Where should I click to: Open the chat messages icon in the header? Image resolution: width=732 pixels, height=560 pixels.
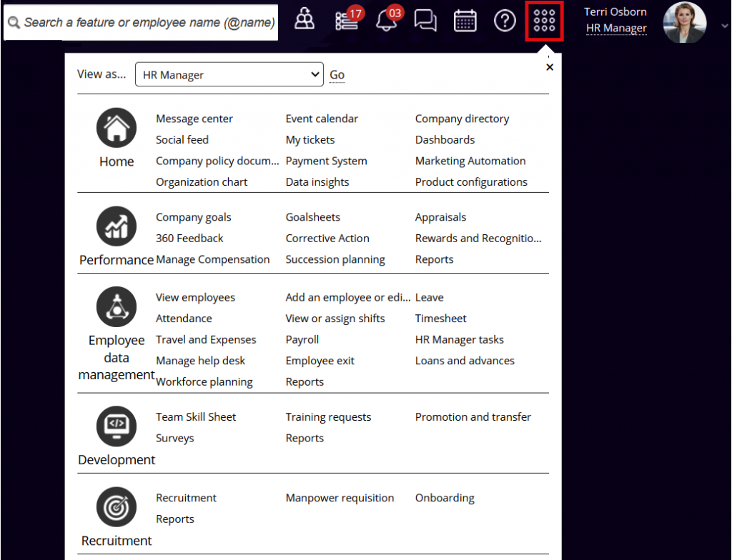425,21
